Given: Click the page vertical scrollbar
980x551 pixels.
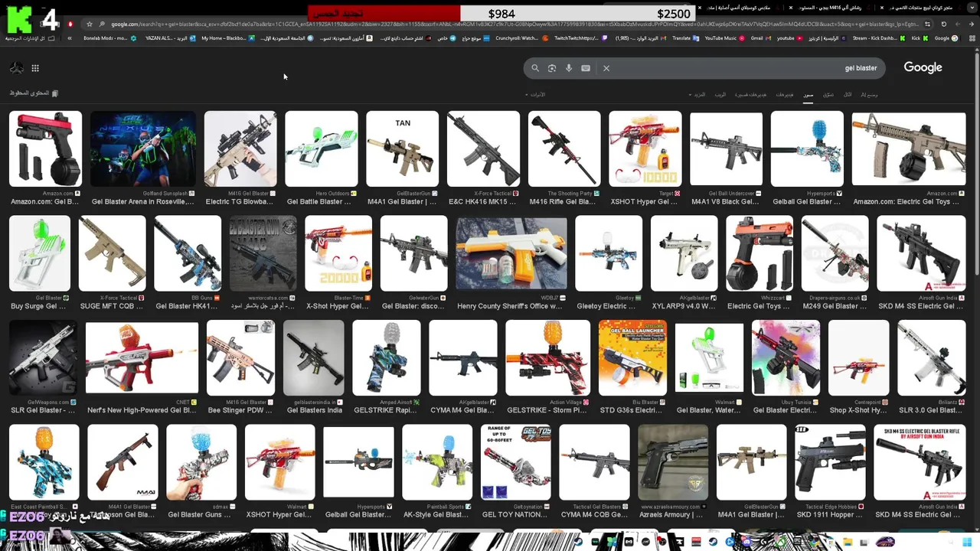Looking at the screenshot, I should (x=975, y=165).
